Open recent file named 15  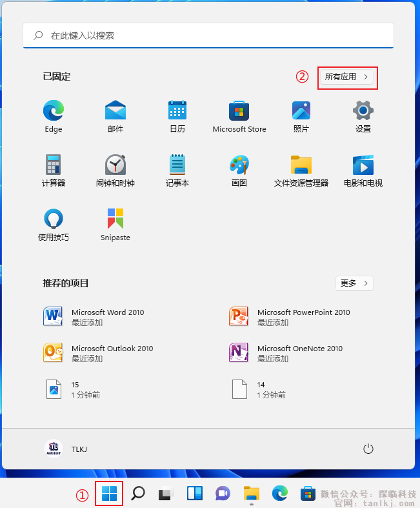tap(73, 389)
